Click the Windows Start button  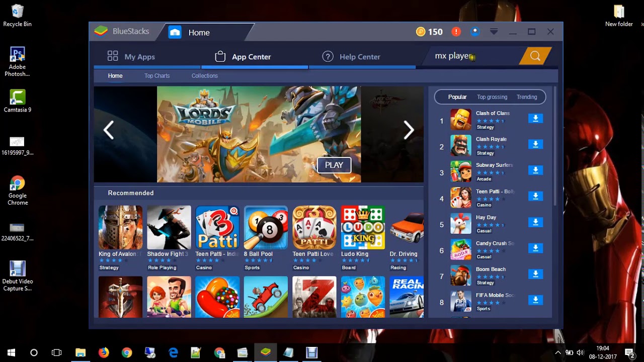pyautogui.click(x=11, y=352)
